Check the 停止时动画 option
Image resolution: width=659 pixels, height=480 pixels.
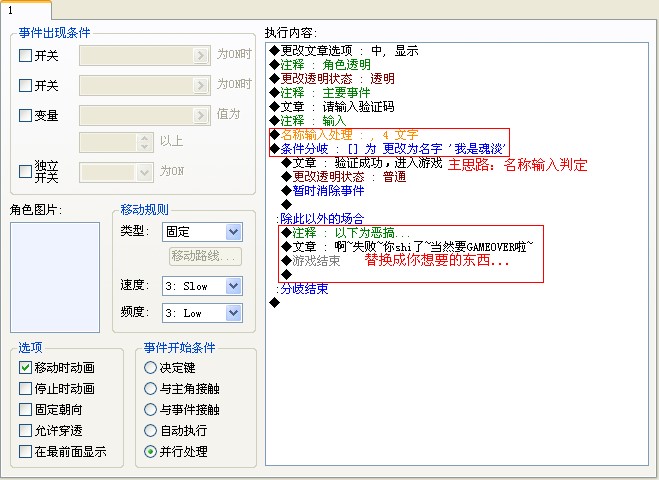[25, 388]
